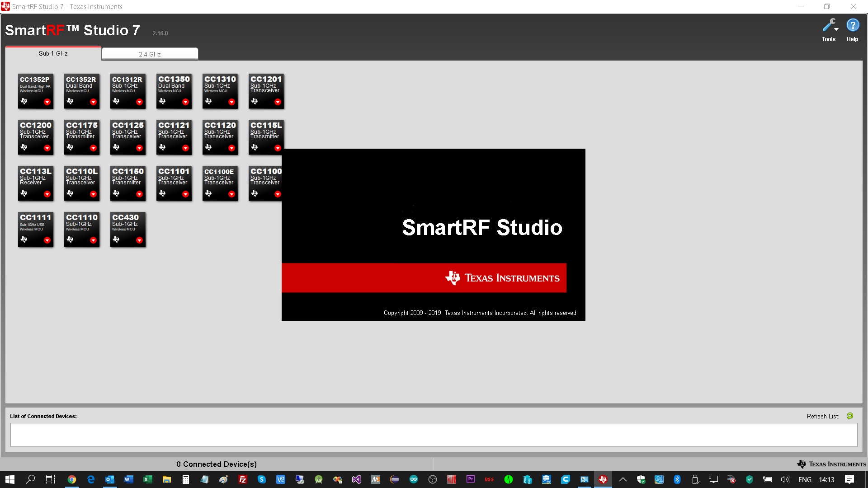868x488 pixels.
Task: Click the green Refresh List icon
Action: [x=850, y=416]
